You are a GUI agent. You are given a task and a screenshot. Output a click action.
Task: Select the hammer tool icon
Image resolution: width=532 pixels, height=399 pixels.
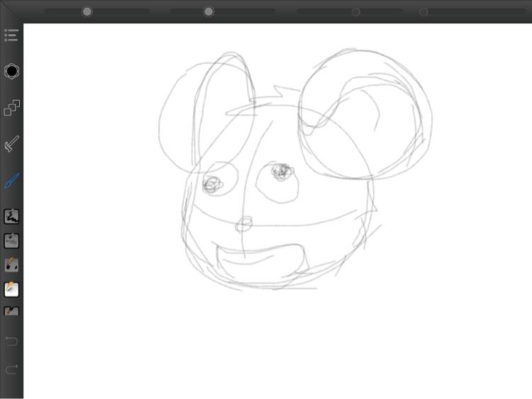(12, 143)
